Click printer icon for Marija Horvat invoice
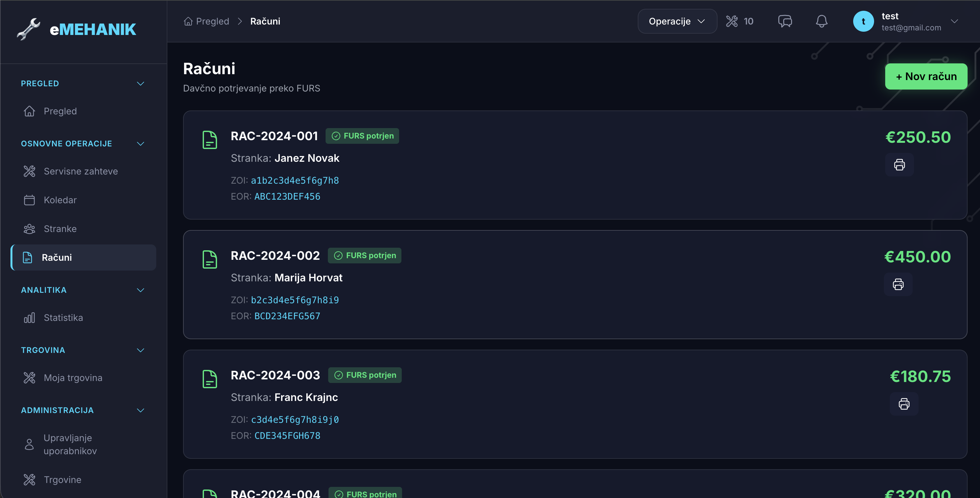980x498 pixels. (898, 284)
